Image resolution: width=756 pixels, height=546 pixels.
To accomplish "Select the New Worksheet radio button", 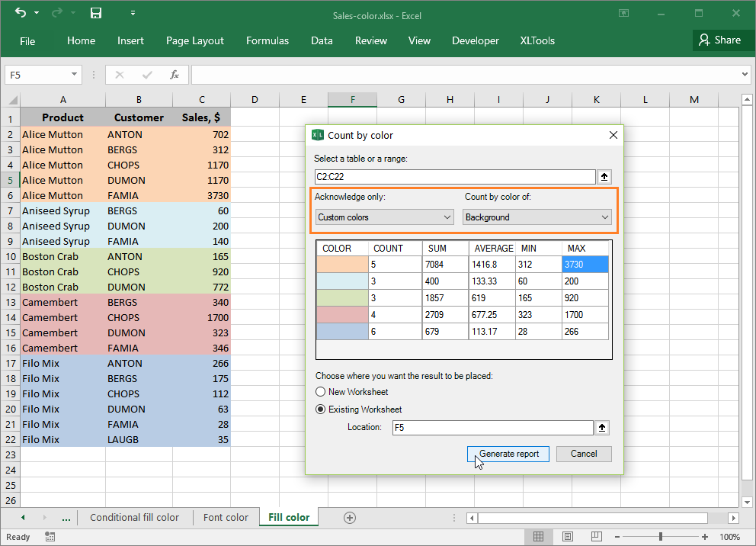I will point(321,390).
